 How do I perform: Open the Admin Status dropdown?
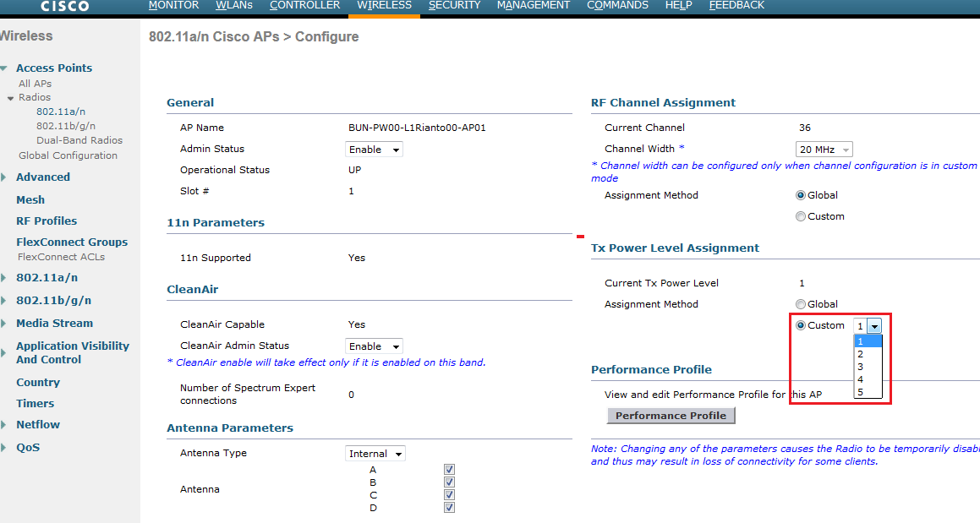(x=374, y=150)
